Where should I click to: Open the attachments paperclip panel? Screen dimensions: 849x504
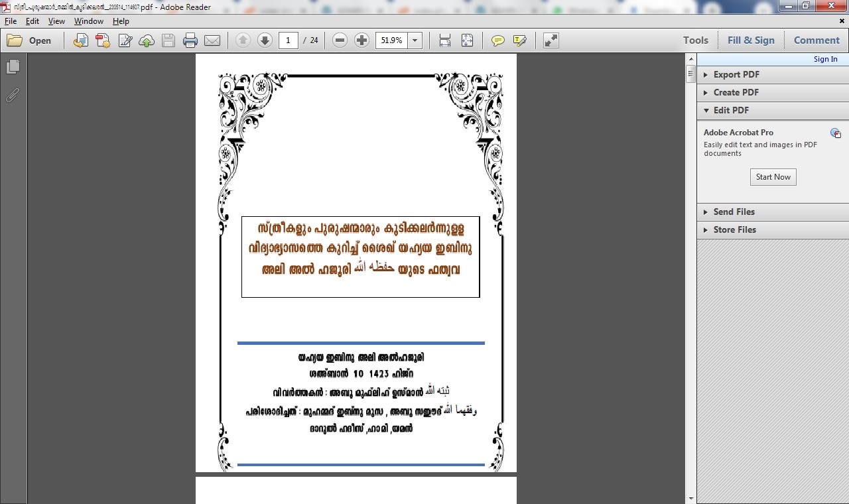pyautogui.click(x=13, y=95)
